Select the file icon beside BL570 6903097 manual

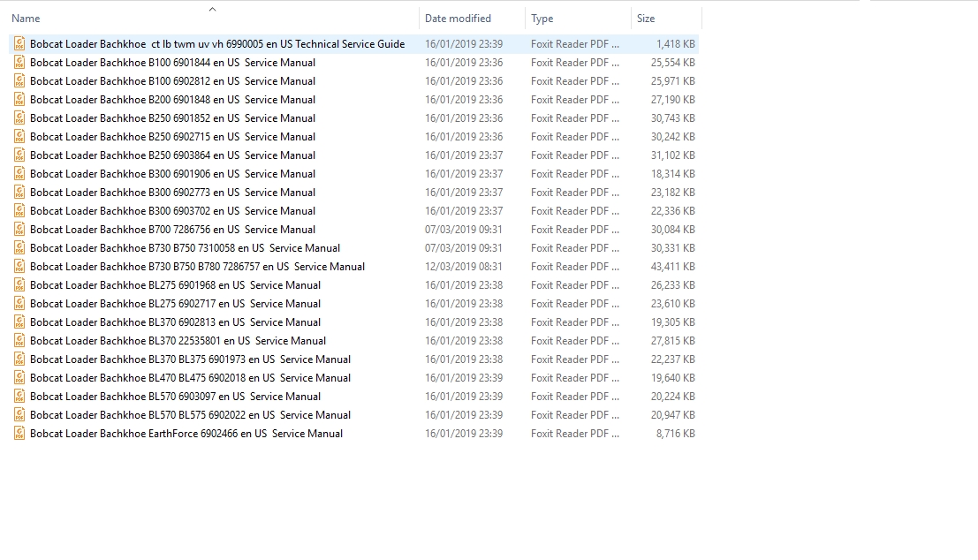[x=19, y=397]
